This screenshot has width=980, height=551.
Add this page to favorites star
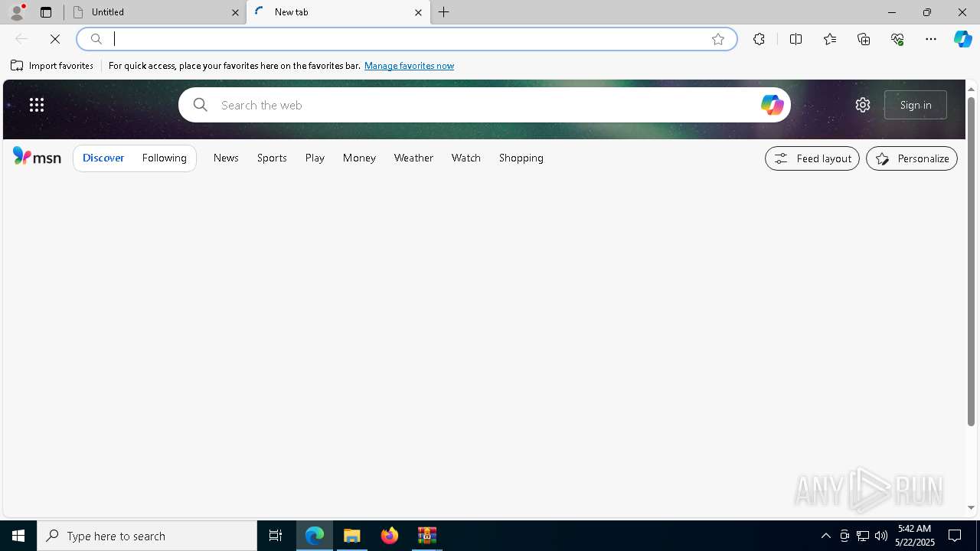pyautogui.click(x=717, y=39)
